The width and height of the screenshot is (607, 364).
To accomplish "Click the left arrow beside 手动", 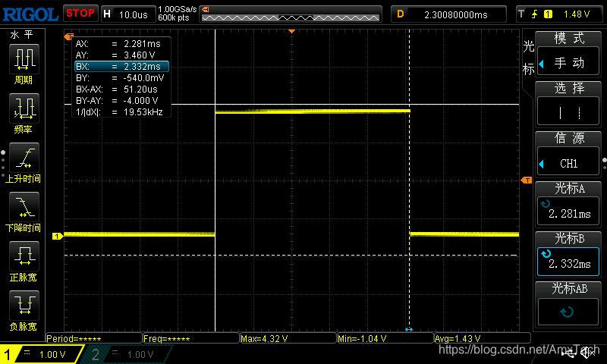I will click(x=542, y=64).
